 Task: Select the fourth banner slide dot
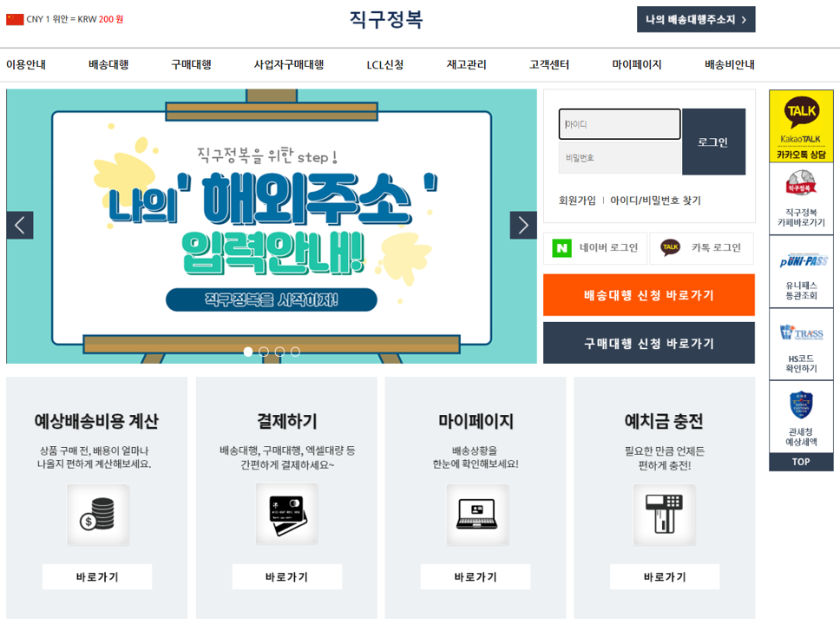coord(295,352)
